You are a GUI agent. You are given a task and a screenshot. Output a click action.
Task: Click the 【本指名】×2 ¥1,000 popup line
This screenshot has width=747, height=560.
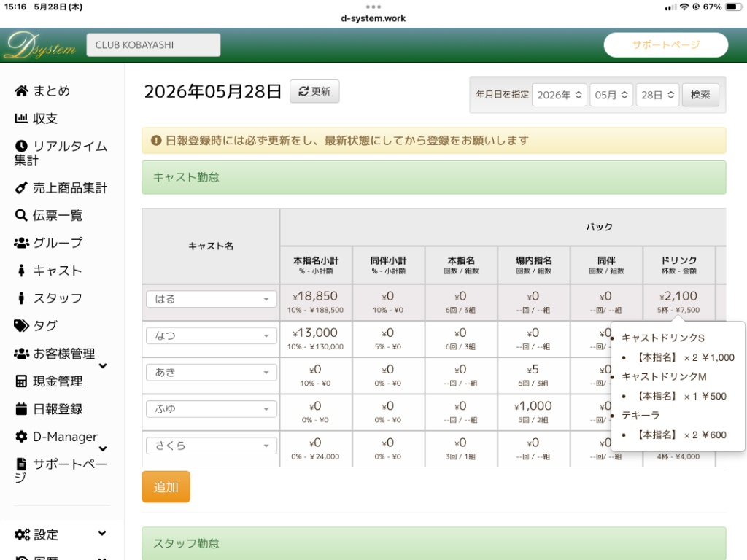point(685,357)
